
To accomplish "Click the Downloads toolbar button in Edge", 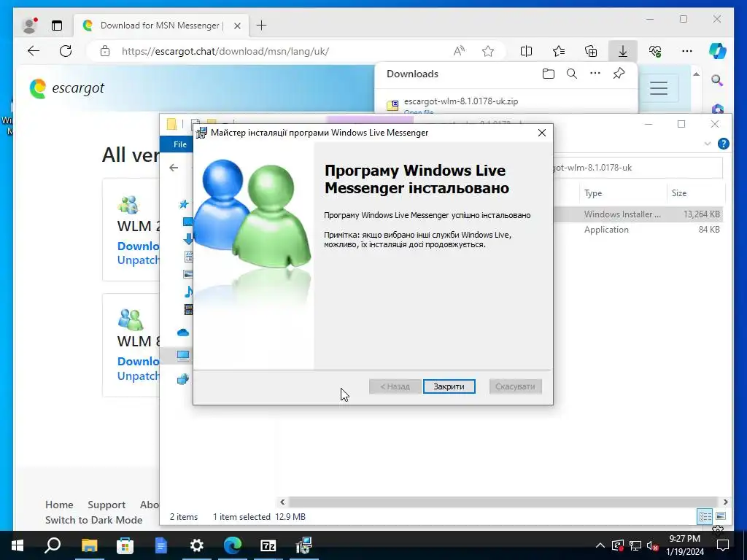I will (x=623, y=51).
